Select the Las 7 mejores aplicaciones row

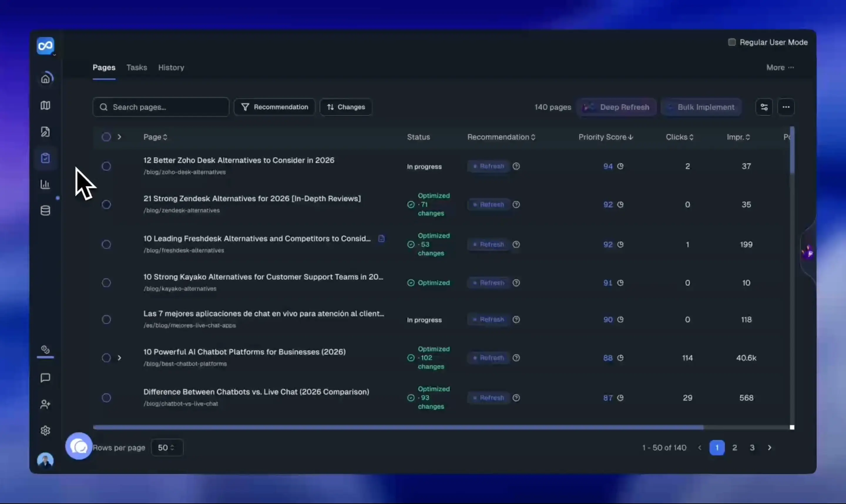pos(106,319)
